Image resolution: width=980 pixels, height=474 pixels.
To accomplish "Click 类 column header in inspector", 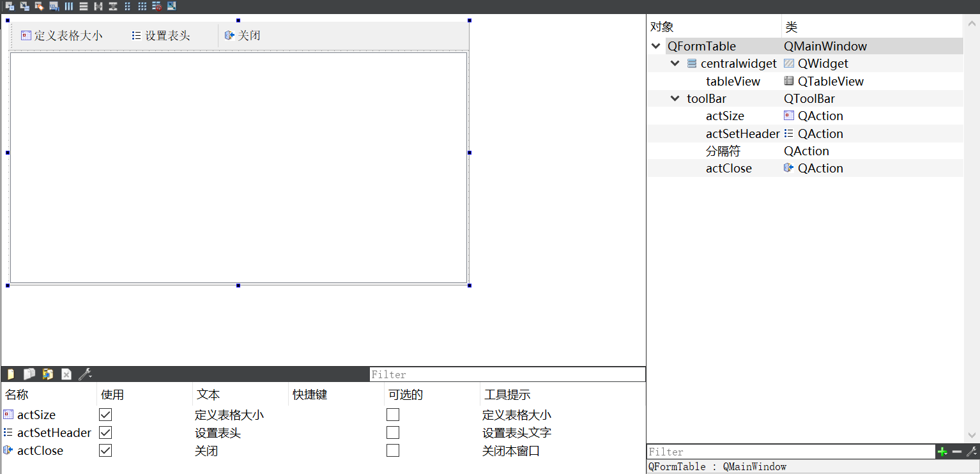I will click(x=872, y=27).
